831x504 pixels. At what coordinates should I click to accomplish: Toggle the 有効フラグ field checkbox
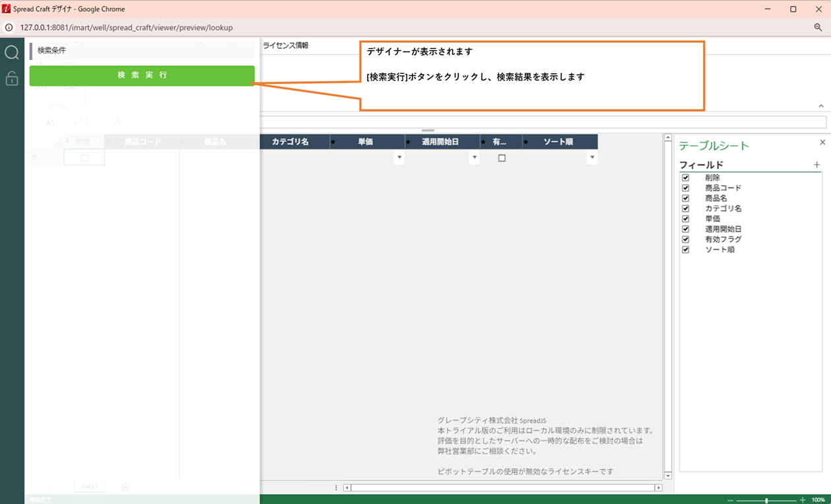pyautogui.click(x=686, y=239)
